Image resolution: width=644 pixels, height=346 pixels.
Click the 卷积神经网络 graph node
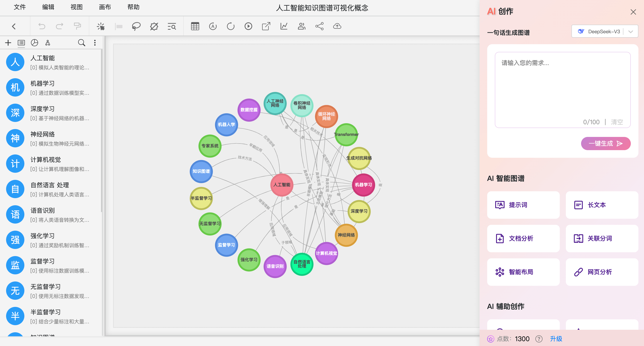tap(302, 105)
